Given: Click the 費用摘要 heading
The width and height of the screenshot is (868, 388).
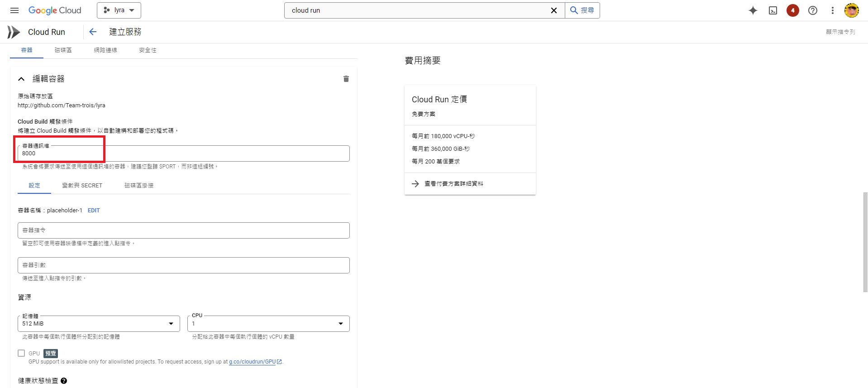Looking at the screenshot, I should [x=423, y=61].
